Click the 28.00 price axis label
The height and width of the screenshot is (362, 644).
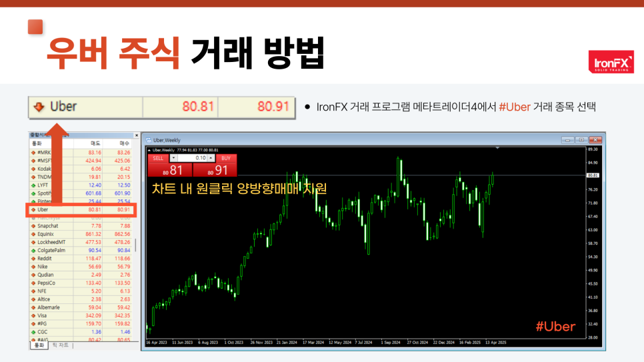point(593,338)
